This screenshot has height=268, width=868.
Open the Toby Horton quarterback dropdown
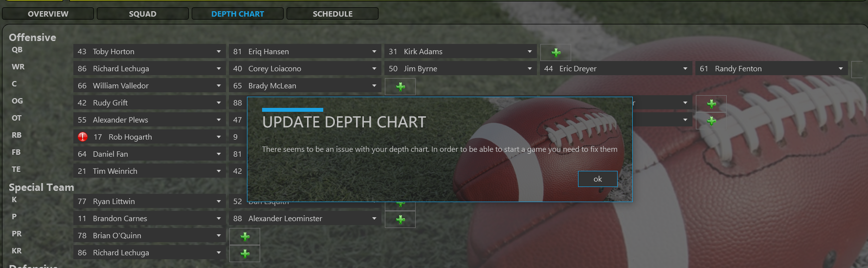tap(150, 51)
